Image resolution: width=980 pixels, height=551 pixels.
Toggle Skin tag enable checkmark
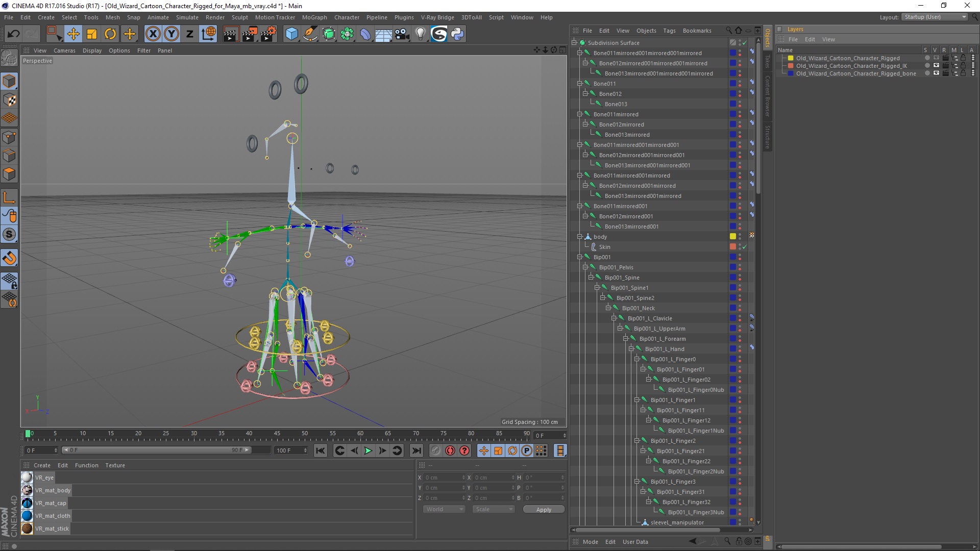(x=745, y=247)
